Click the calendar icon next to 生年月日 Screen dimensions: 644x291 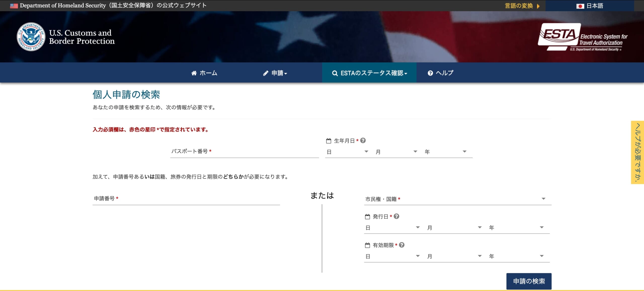(329, 141)
